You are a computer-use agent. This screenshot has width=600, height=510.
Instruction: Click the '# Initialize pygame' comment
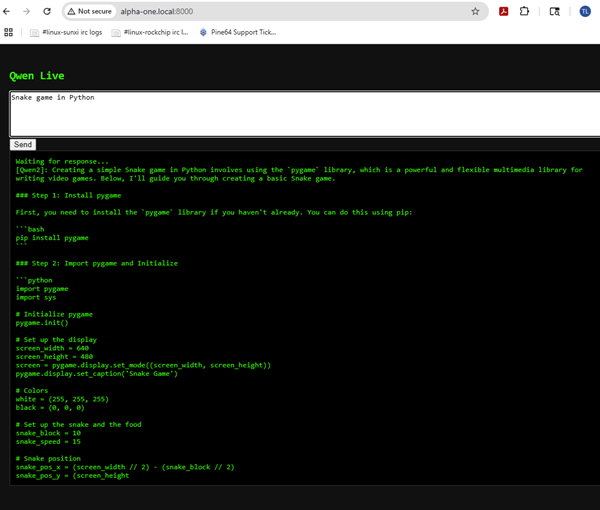pos(54,314)
